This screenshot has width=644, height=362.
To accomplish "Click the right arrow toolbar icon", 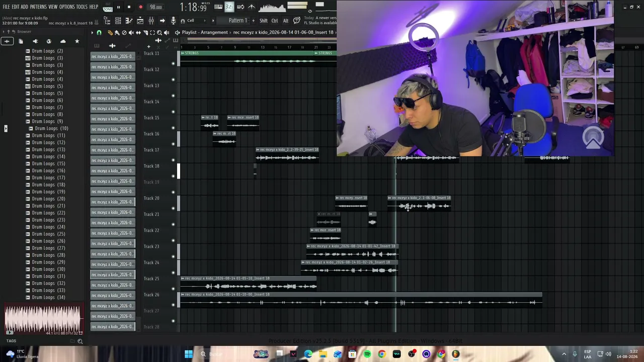I will pos(162,21).
